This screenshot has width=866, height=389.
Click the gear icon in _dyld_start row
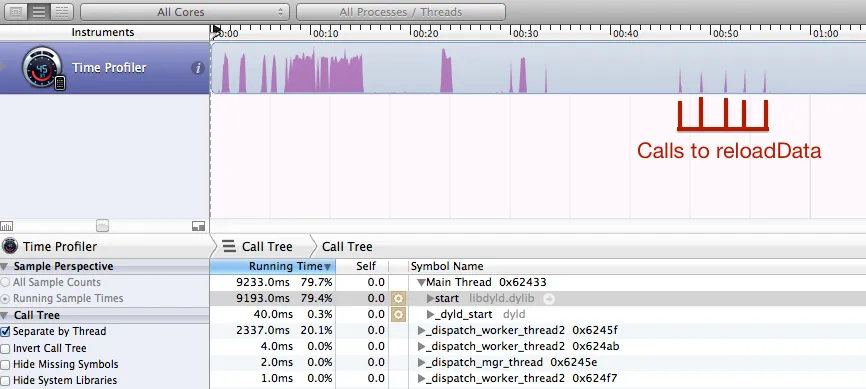click(x=398, y=314)
